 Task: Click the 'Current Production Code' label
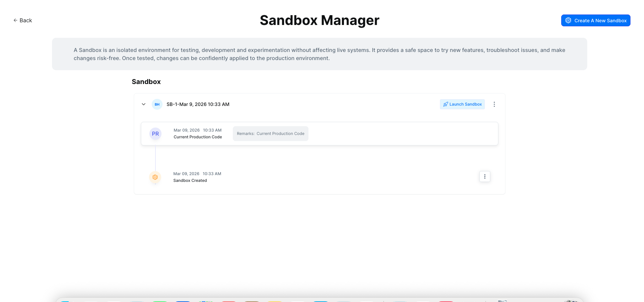click(198, 137)
